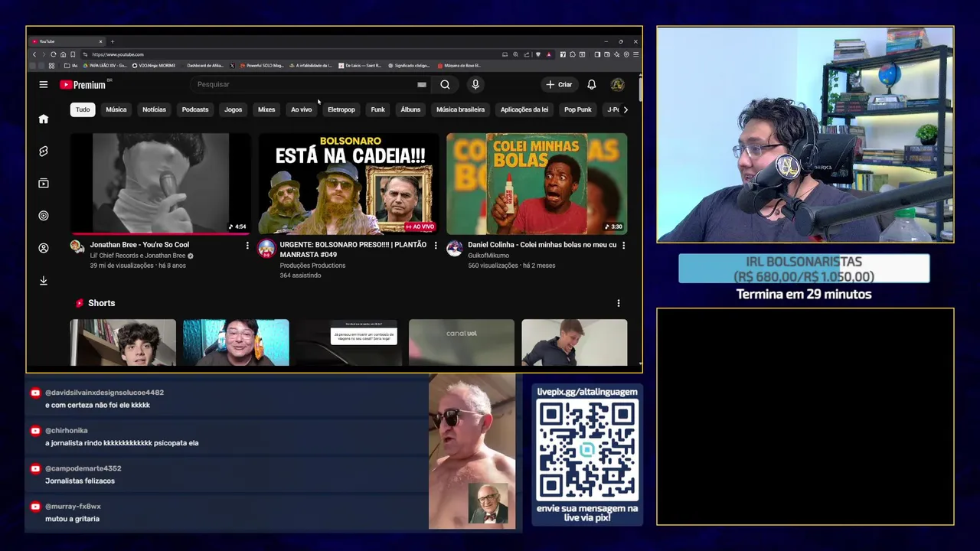Go back with the browser back arrow
This screenshot has height=551, width=980.
pyautogui.click(x=34, y=54)
